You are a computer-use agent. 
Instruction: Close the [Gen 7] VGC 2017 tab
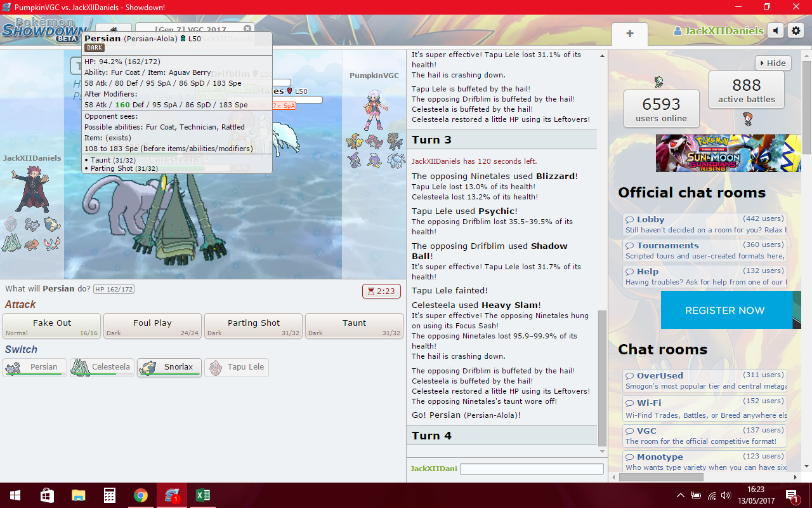[247, 29]
